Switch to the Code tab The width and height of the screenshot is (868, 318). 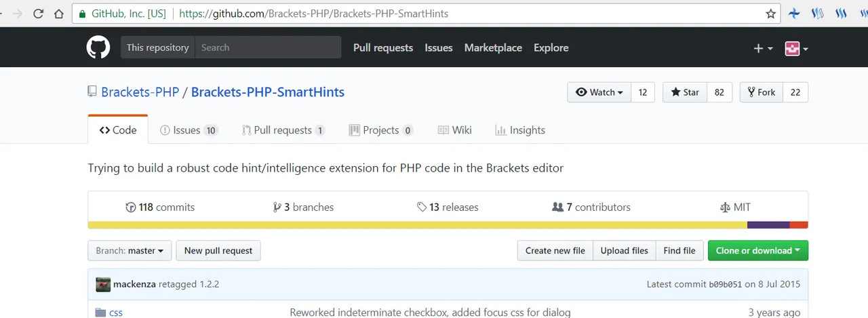coord(118,130)
